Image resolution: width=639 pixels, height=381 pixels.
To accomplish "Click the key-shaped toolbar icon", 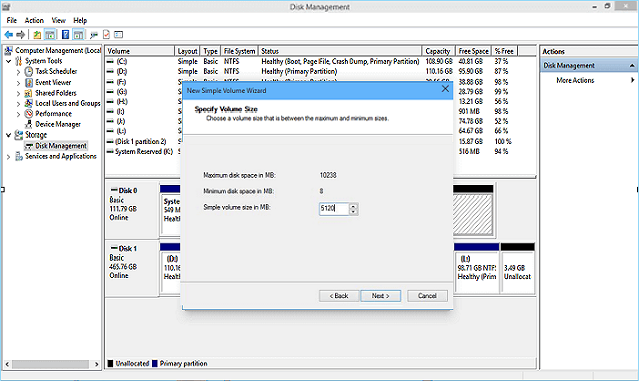I will pos(94,35).
